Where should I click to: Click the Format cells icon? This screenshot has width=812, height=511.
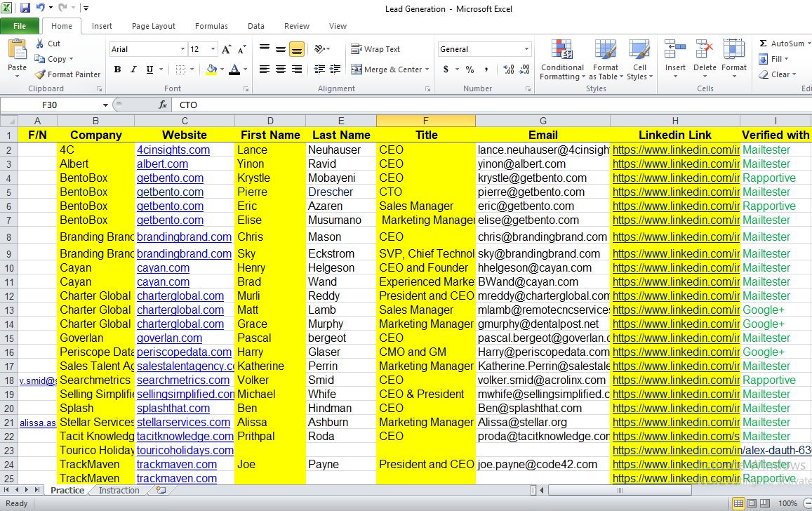point(734,51)
